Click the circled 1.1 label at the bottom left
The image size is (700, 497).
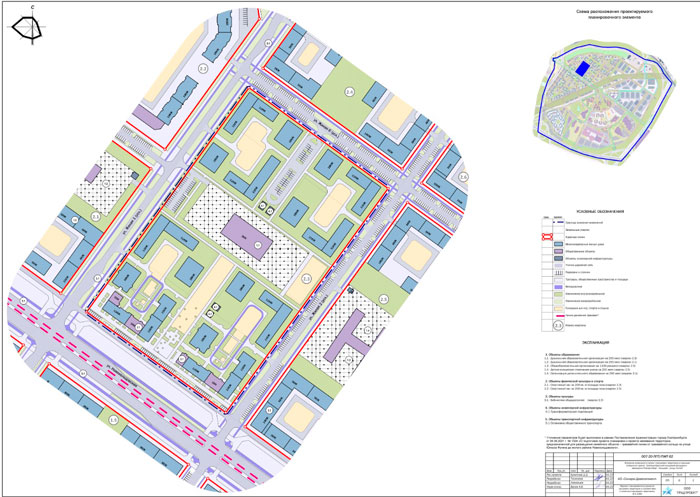113,421
